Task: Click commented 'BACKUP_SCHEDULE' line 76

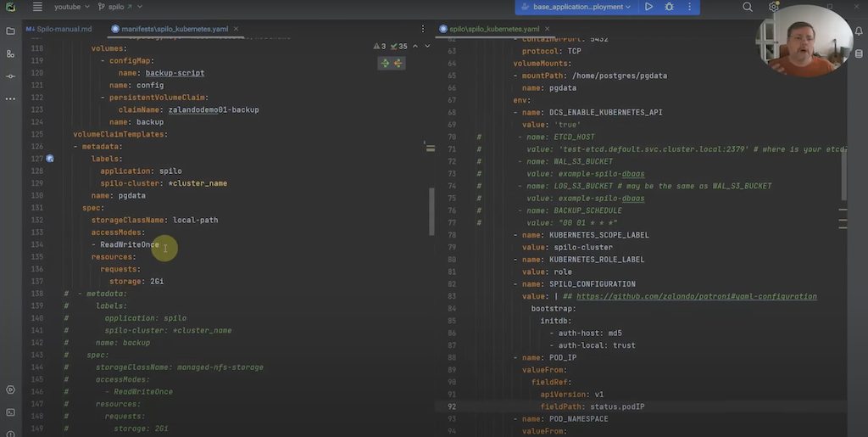Action: [588, 210]
